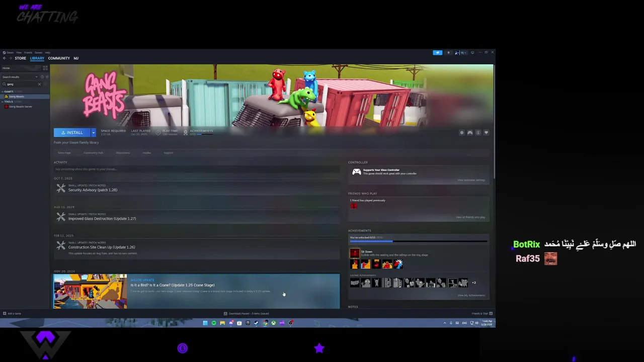Open the Store Page link
Screen dimensions: 644x362
point(64,153)
